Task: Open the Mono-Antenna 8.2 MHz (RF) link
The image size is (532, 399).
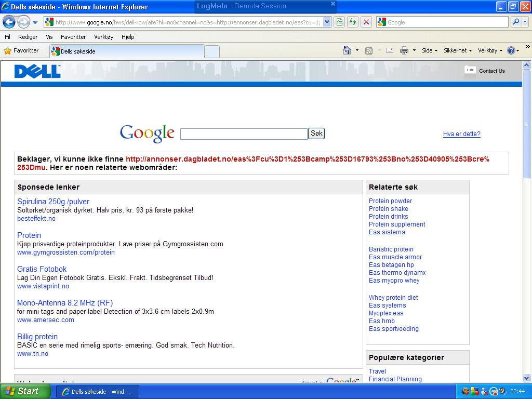Action: (65, 303)
